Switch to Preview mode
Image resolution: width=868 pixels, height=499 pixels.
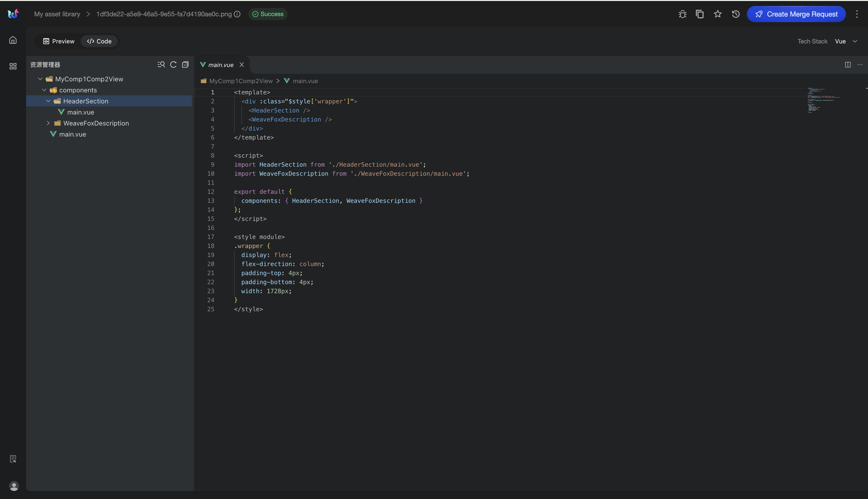coord(59,41)
